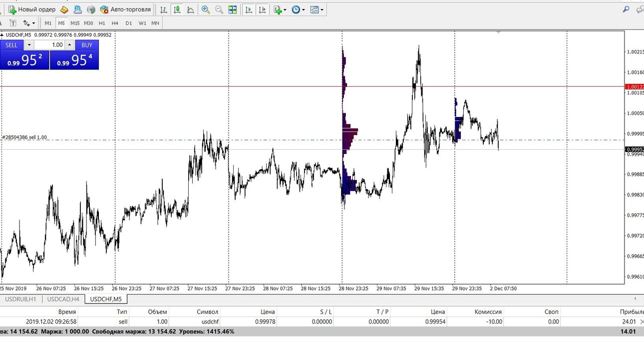
Task: Click the SELL one-click button
Action: (x=11, y=45)
